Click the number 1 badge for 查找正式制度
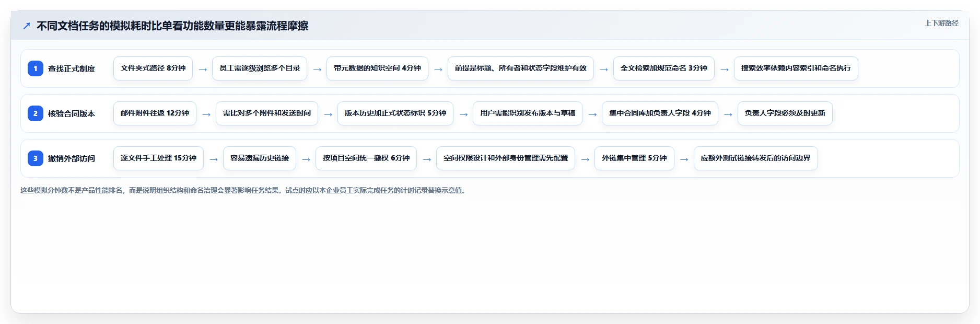 point(36,68)
